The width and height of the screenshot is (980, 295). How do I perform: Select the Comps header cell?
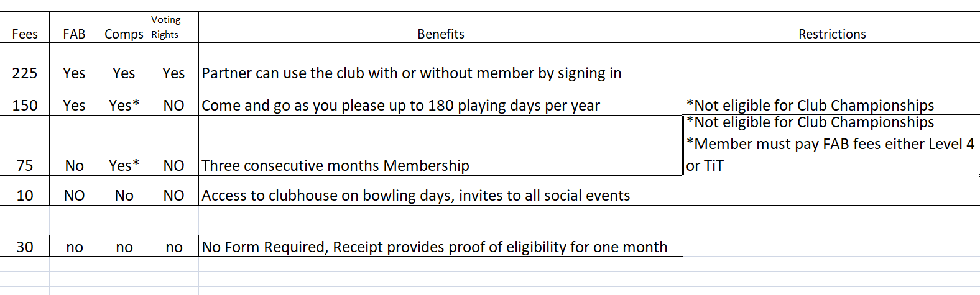(124, 34)
